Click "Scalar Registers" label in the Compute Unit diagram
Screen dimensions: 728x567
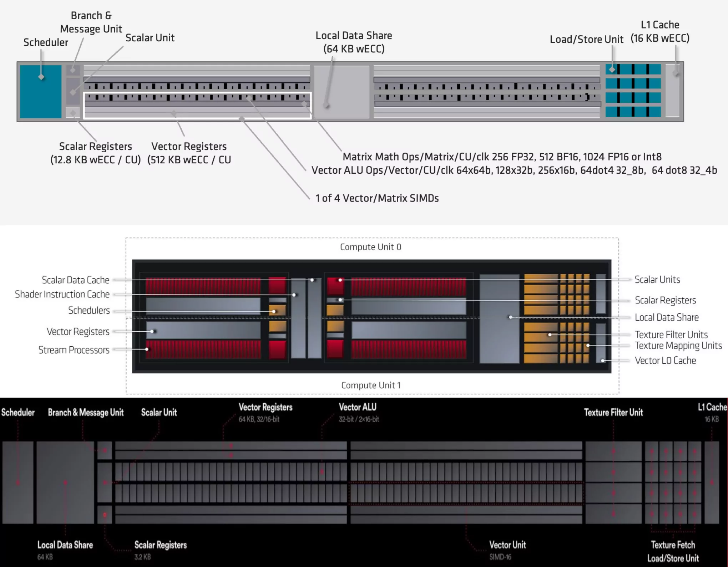click(x=665, y=300)
